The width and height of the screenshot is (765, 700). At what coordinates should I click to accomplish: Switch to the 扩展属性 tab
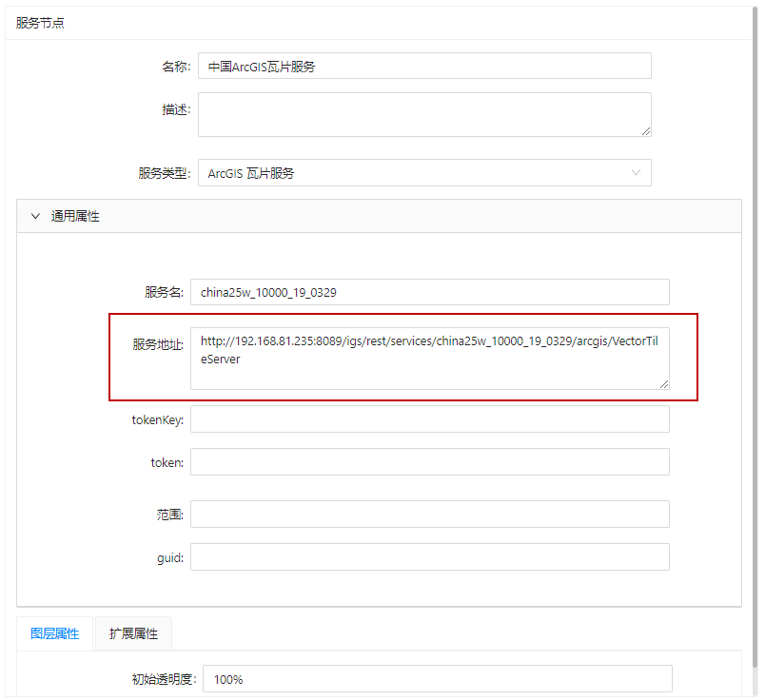click(133, 633)
